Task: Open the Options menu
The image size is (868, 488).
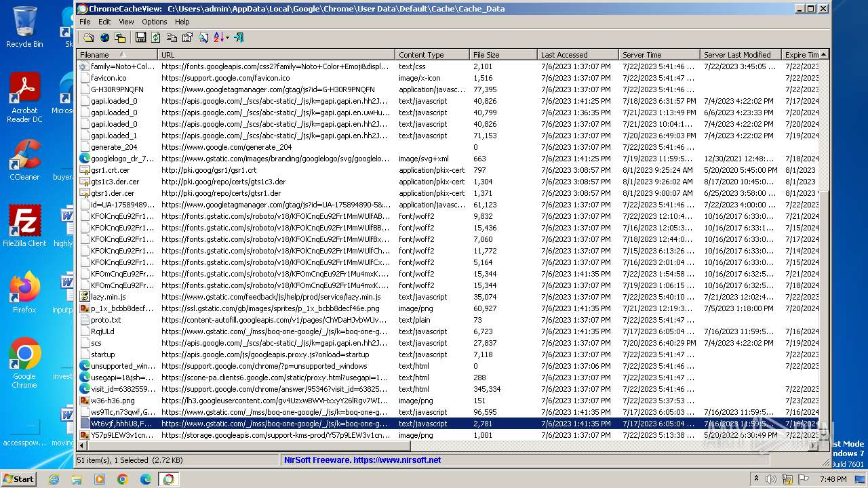Action: 155,22
